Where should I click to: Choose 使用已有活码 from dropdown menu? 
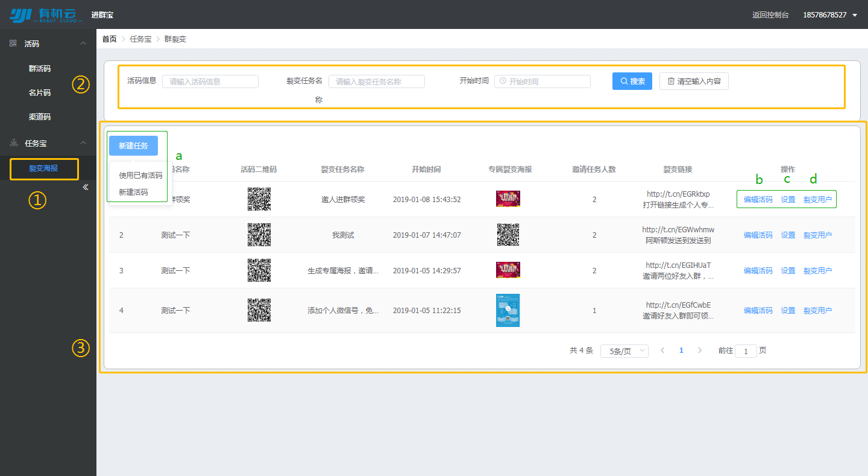[x=140, y=175]
